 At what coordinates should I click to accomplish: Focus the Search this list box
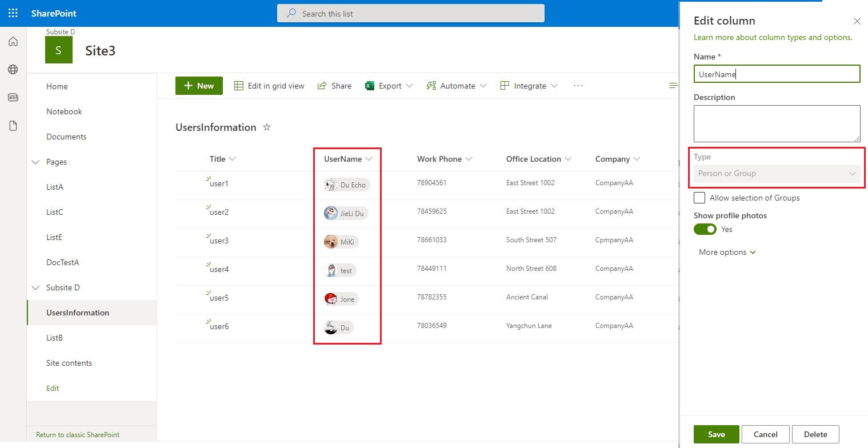coord(411,13)
